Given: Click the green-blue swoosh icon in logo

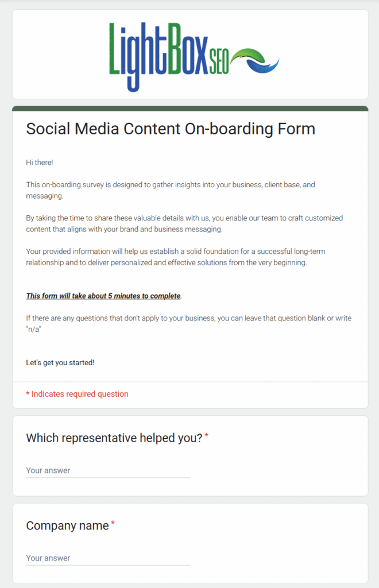Looking at the screenshot, I should click(254, 60).
